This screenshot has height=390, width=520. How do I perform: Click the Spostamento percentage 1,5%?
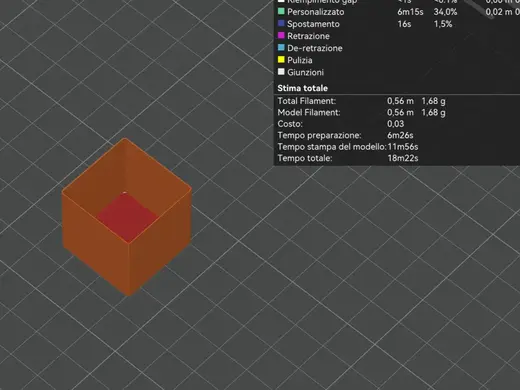443,24
